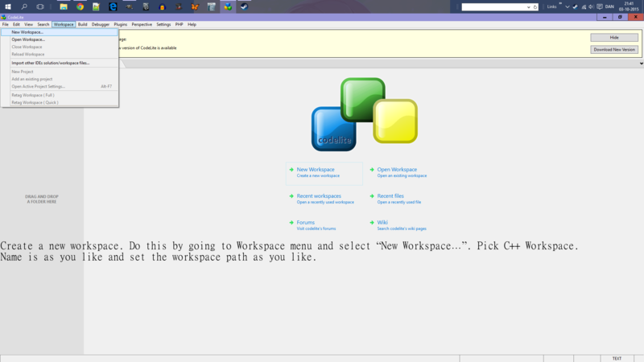Expand the hidden system tray icons chevron

[x=567, y=6]
